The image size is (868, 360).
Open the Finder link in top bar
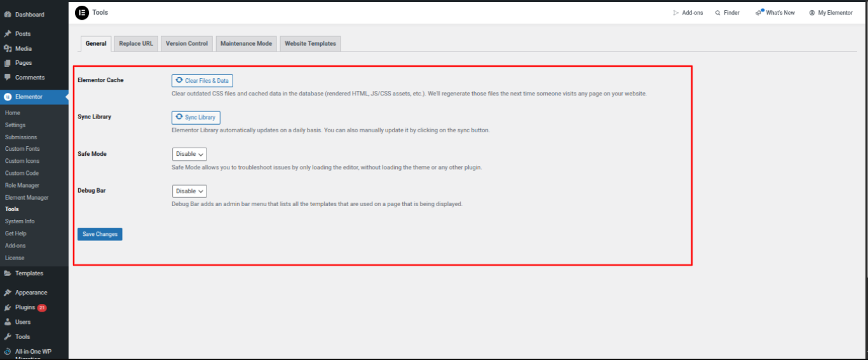pyautogui.click(x=728, y=13)
